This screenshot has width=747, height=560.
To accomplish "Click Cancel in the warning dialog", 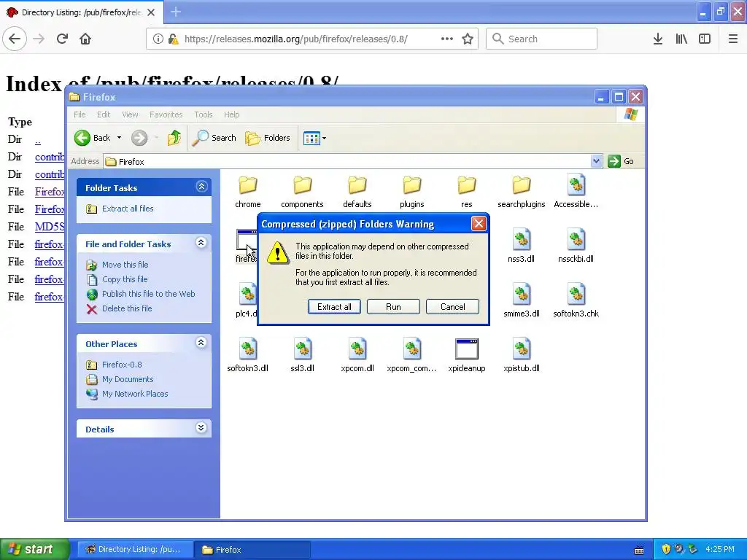I will pyautogui.click(x=452, y=307).
